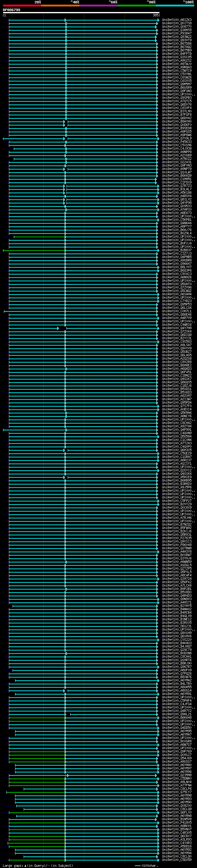This screenshot has width=197, height=868.
Task: Click the cyan ~100% identity color band
Action: click(175, 6)
